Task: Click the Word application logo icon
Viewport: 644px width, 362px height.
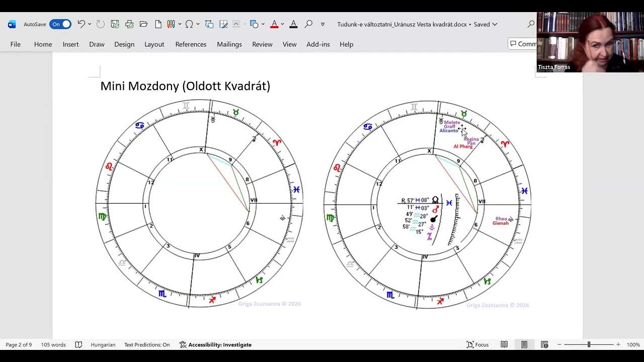Action: coord(12,24)
